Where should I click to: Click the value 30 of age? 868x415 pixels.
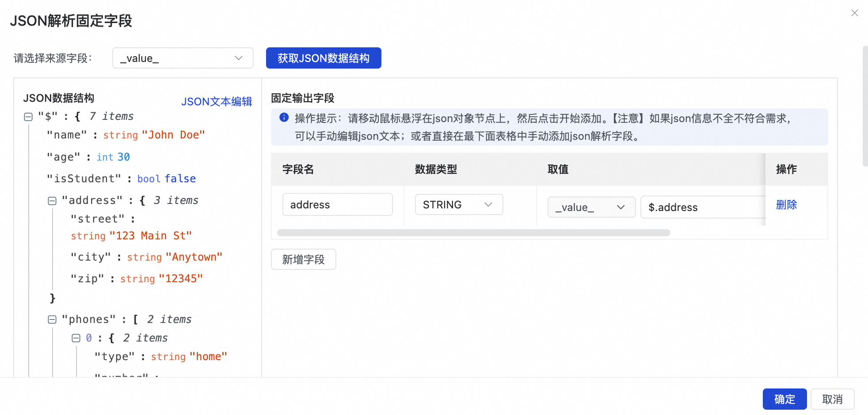[x=124, y=157]
